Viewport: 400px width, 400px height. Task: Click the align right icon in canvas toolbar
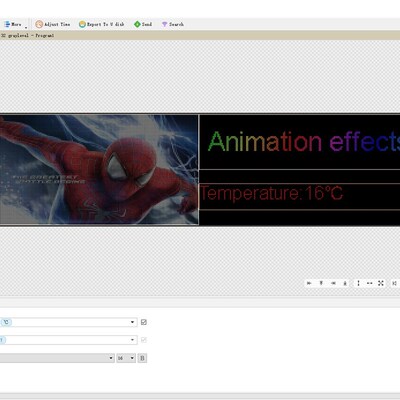point(333,283)
